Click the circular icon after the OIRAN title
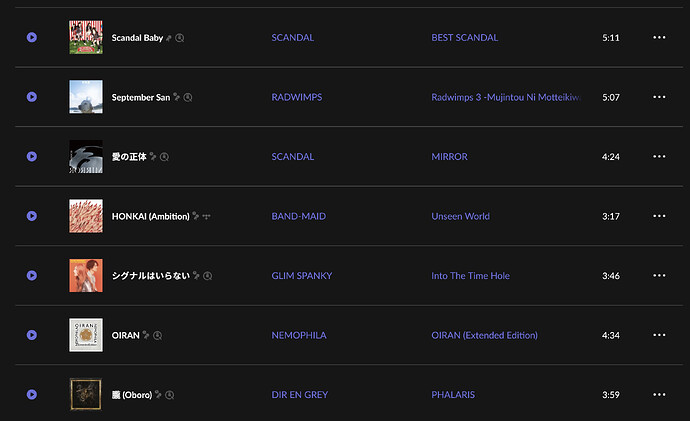690x421 pixels. click(x=158, y=335)
